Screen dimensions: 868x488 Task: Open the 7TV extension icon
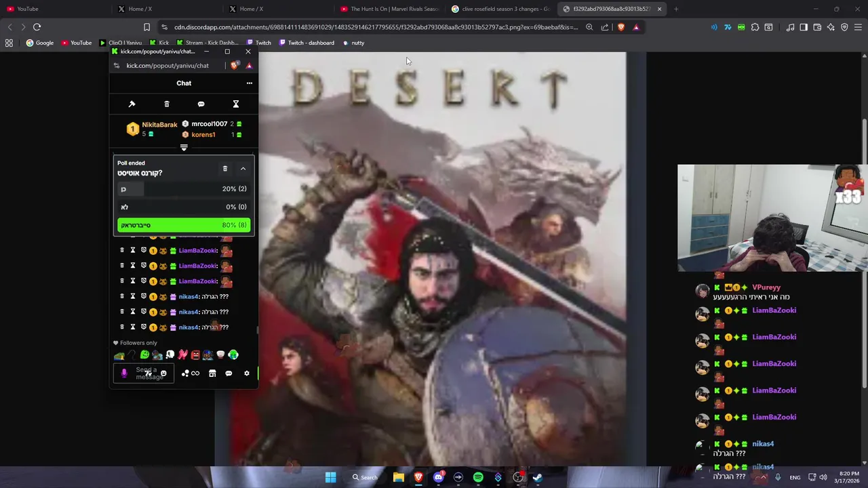pos(728,27)
